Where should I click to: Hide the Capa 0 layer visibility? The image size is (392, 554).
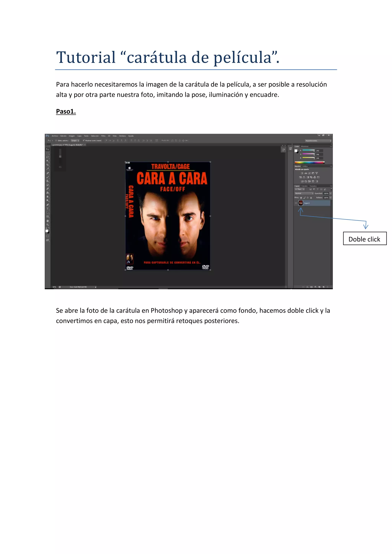[x=296, y=203]
